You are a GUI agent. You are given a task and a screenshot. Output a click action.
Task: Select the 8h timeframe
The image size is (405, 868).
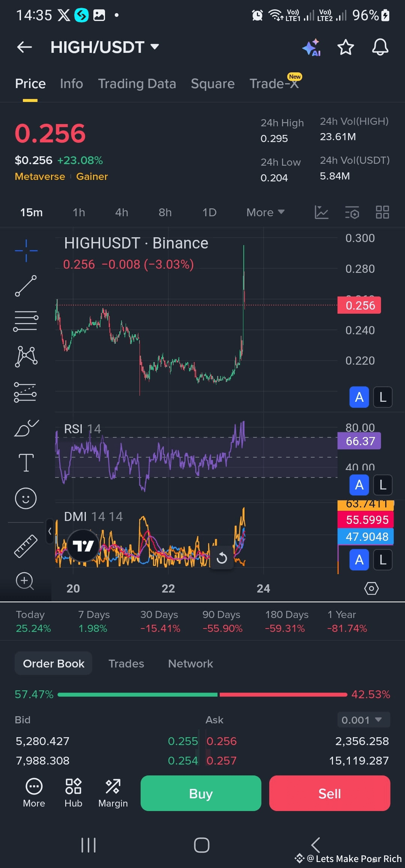coord(165,213)
